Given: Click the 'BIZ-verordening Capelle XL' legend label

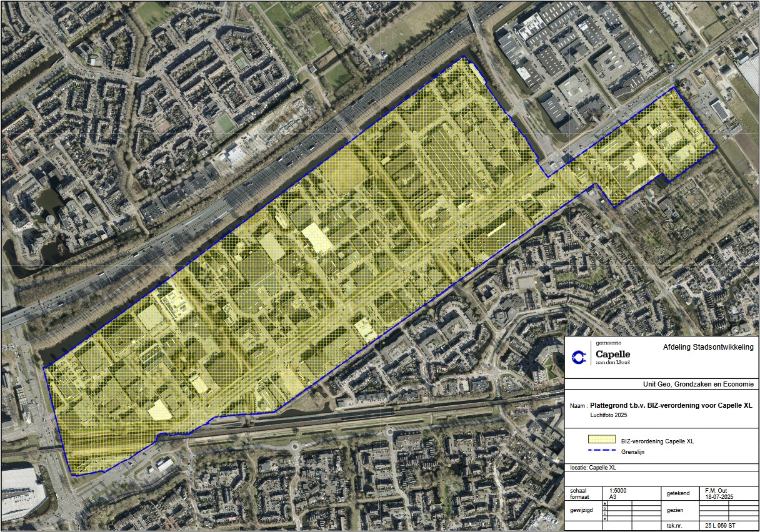Looking at the screenshot, I should click(657, 441).
